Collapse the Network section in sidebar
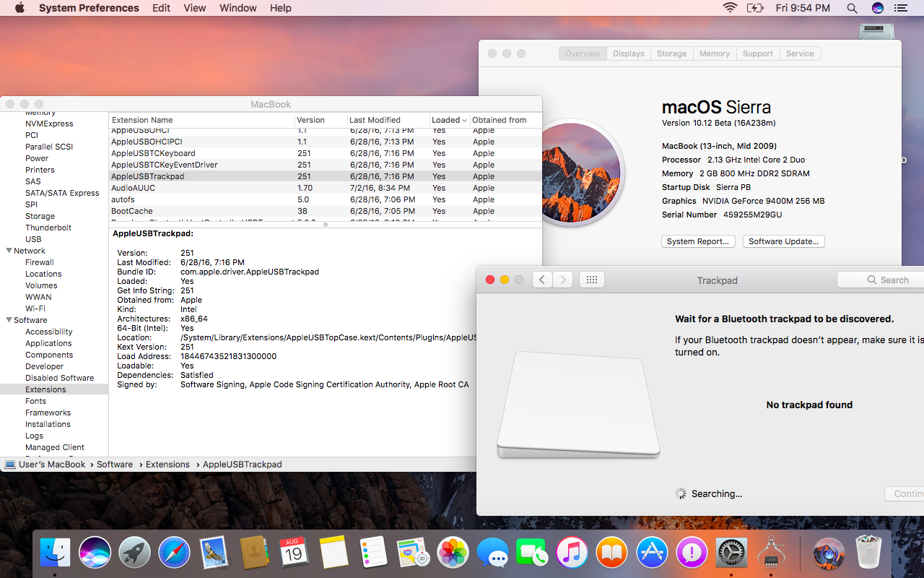This screenshot has height=578, width=924. click(x=9, y=251)
